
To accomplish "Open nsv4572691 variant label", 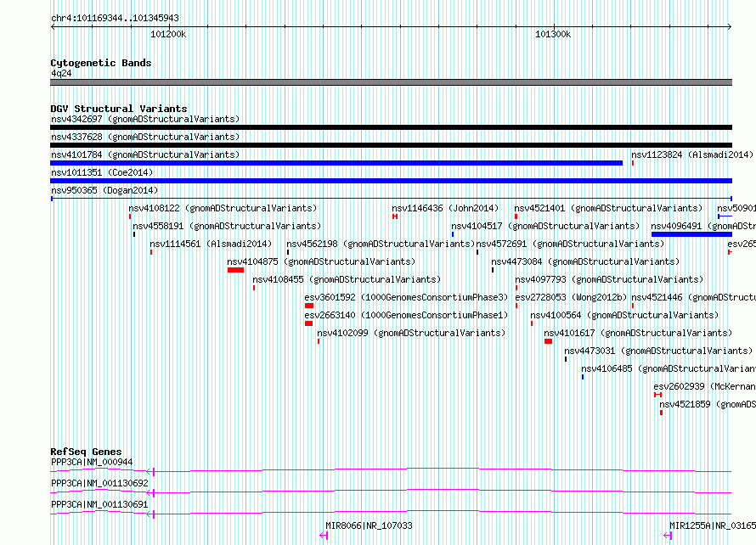I will click(570, 244).
